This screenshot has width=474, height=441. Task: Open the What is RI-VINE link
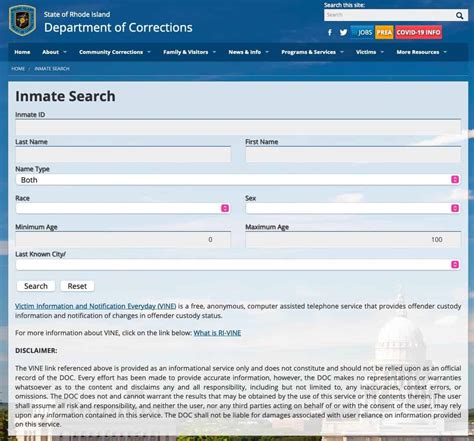217,333
